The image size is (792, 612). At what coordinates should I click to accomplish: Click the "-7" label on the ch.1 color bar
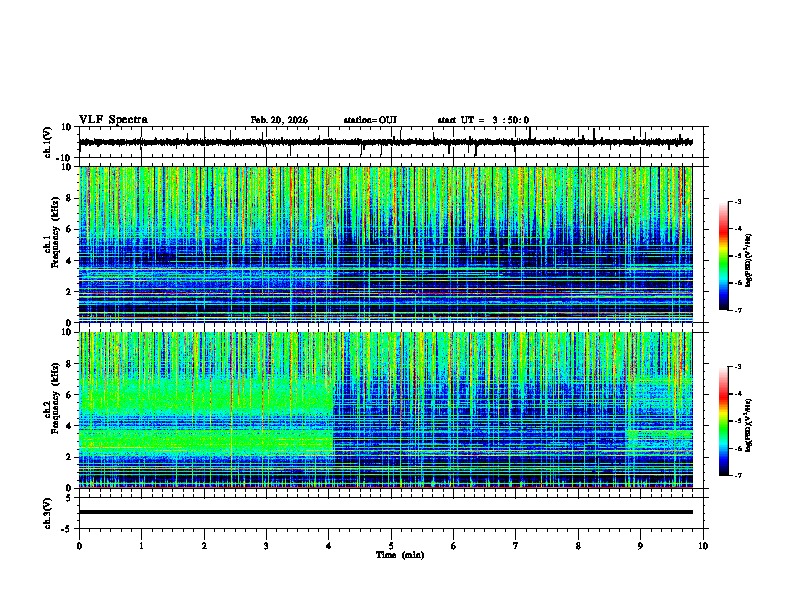click(737, 310)
